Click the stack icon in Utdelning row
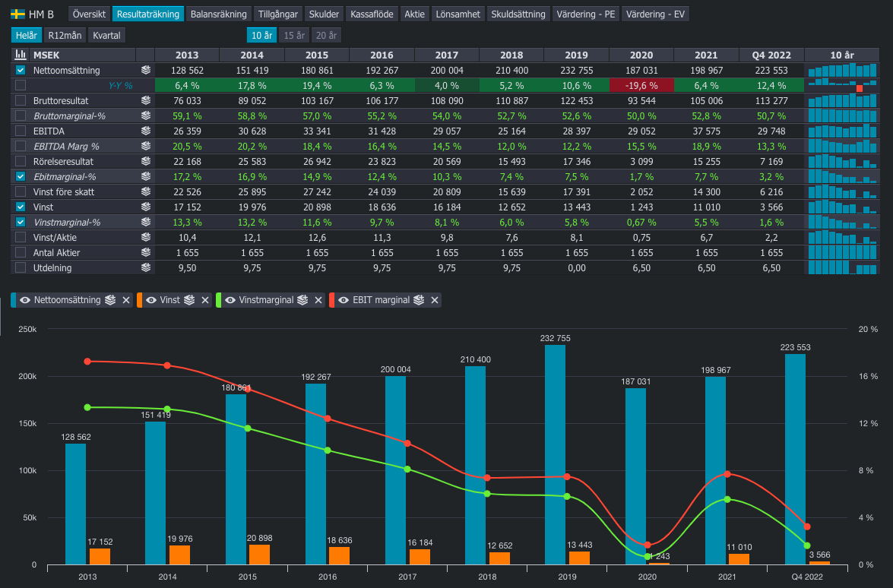Image resolution: width=893 pixels, height=588 pixels. 145,267
